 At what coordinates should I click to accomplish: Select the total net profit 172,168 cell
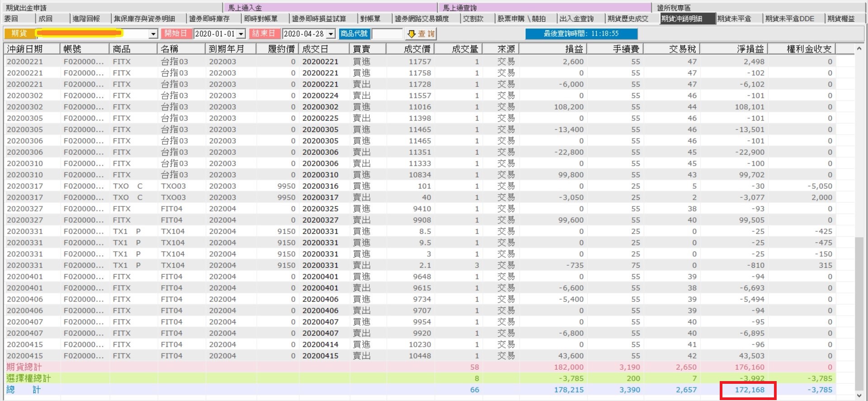[x=749, y=390]
